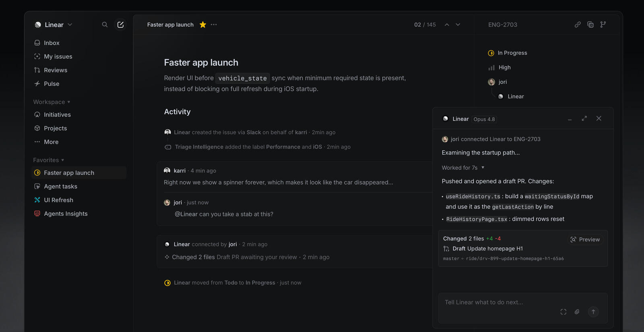Viewport: 644px width, 332px height.
Task: Expand the Linear agent panel to full size
Action: 584,118
